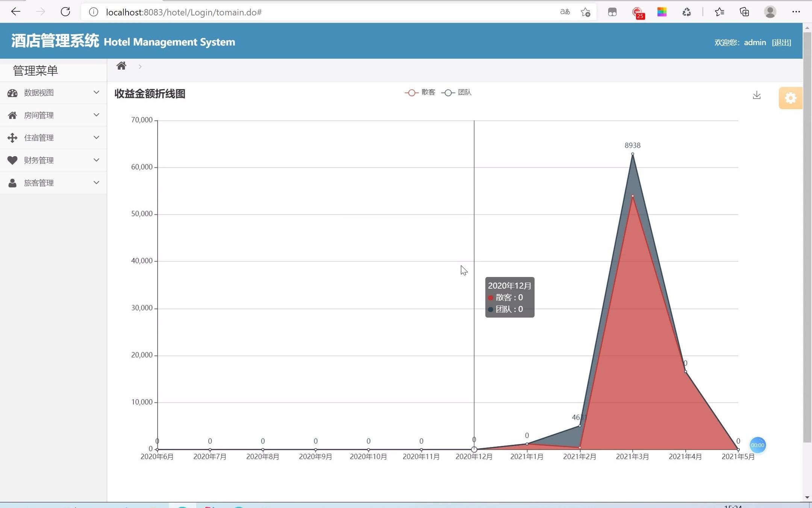Expand the 数据视图 menu section
Screen dimensions: 812x508
(53, 93)
